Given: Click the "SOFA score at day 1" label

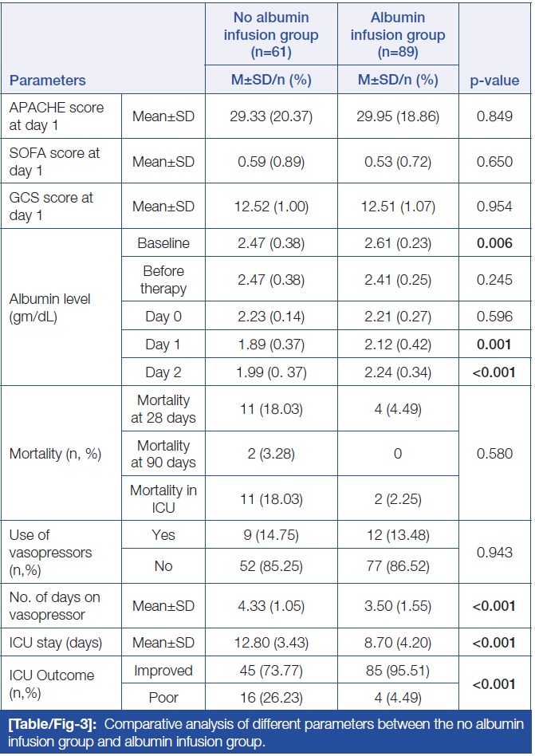Looking at the screenshot, I should [54, 162].
